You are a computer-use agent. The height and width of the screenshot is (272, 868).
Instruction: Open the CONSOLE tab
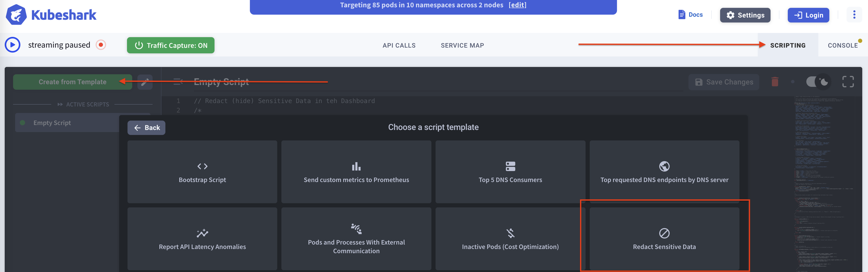click(842, 45)
